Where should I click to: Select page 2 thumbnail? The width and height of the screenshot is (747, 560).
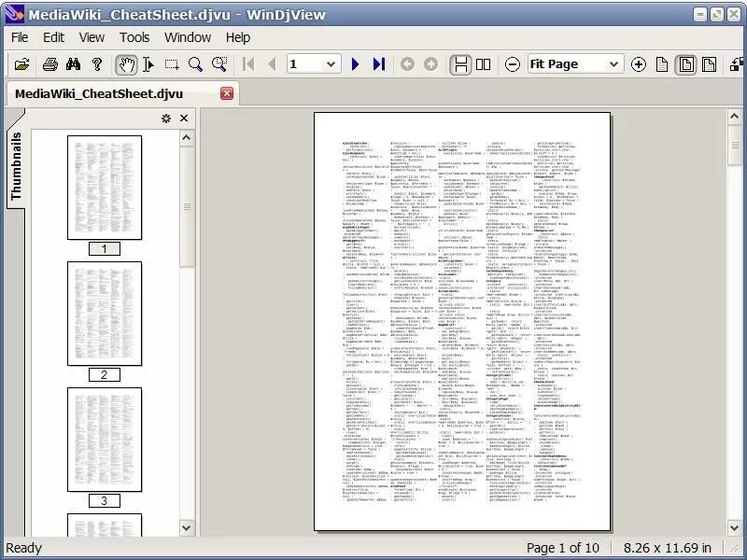pos(105,314)
